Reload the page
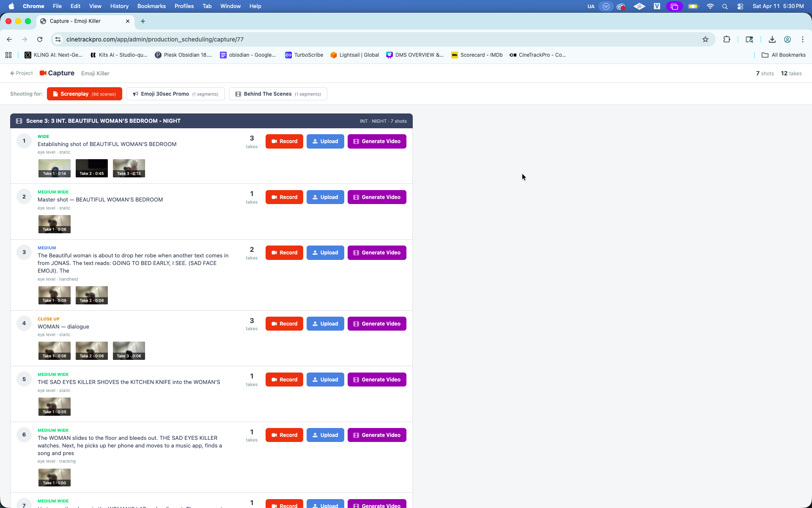The height and width of the screenshot is (508, 812). coord(40,39)
